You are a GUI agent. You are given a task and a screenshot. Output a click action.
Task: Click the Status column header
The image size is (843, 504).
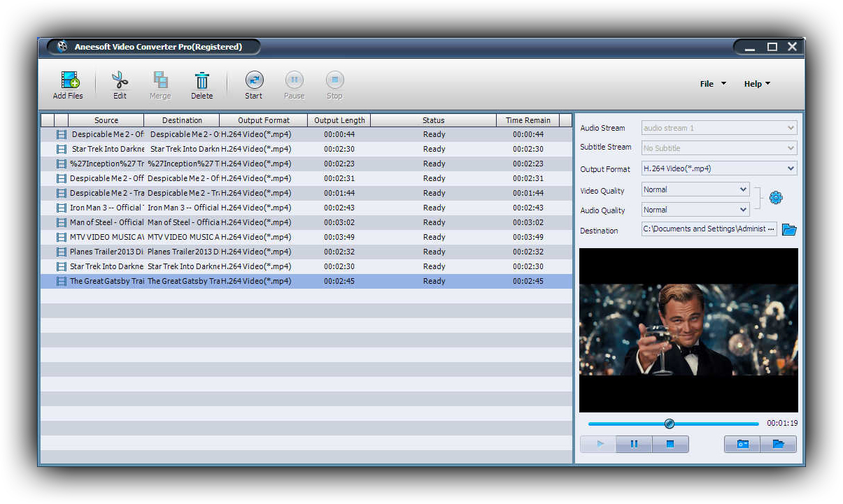(434, 120)
